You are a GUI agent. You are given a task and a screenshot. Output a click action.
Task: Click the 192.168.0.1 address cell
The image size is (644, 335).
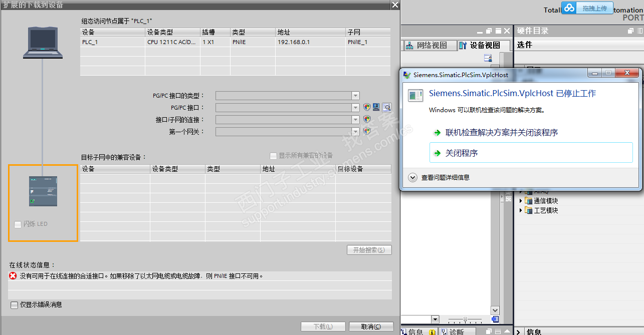[310, 42]
